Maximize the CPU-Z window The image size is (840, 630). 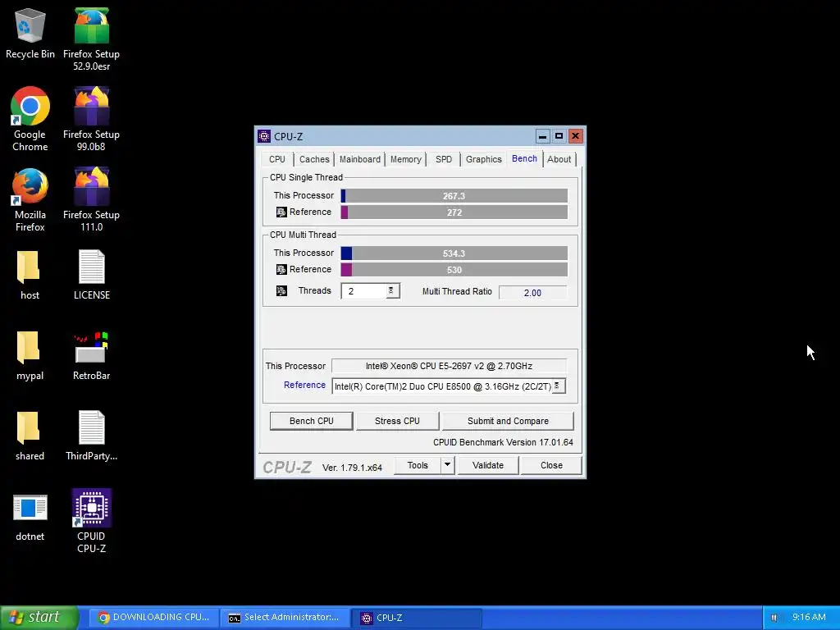coord(559,136)
